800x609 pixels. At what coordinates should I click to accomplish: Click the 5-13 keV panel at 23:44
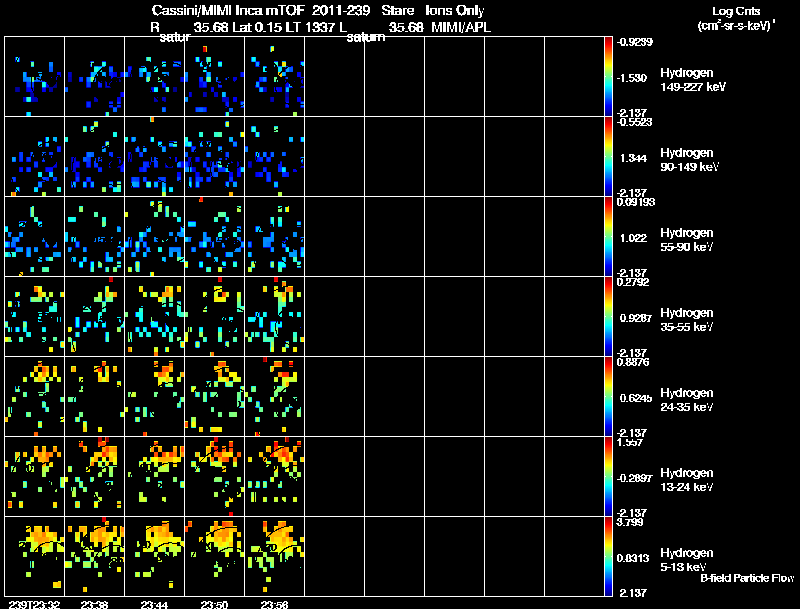tap(155, 556)
